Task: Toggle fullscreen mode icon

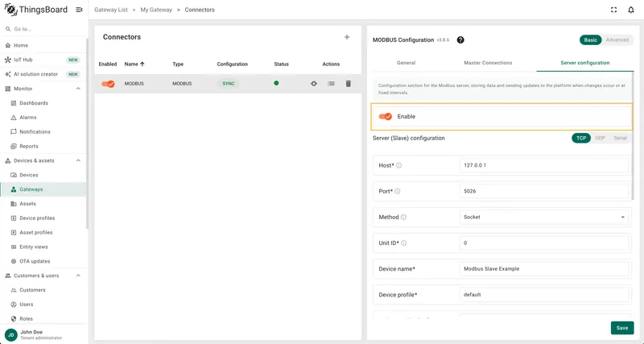Action: [613, 10]
